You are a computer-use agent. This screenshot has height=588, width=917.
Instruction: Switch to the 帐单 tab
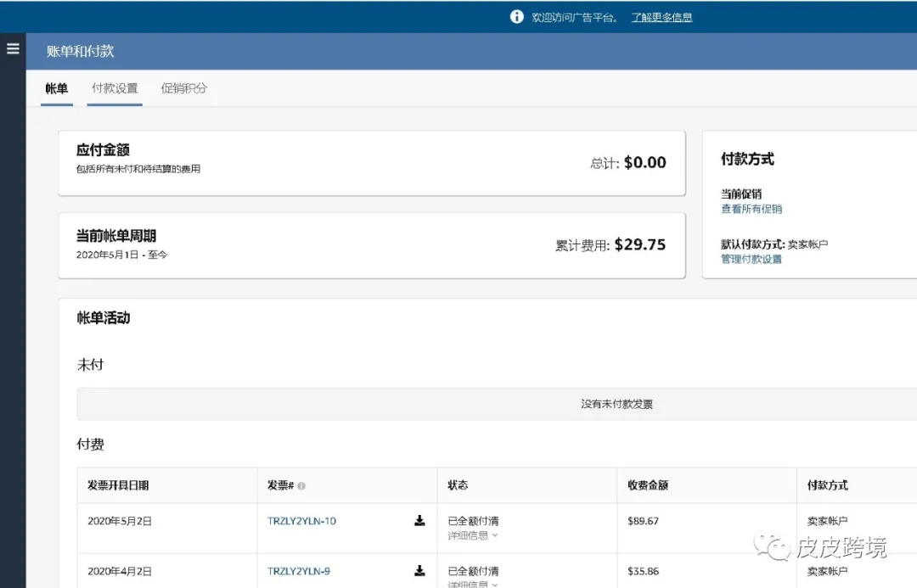pyautogui.click(x=57, y=88)
